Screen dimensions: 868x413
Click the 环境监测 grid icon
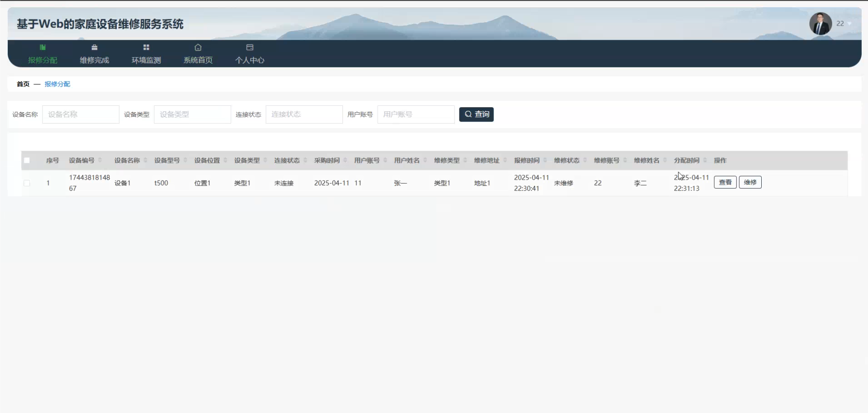(146, 47)
